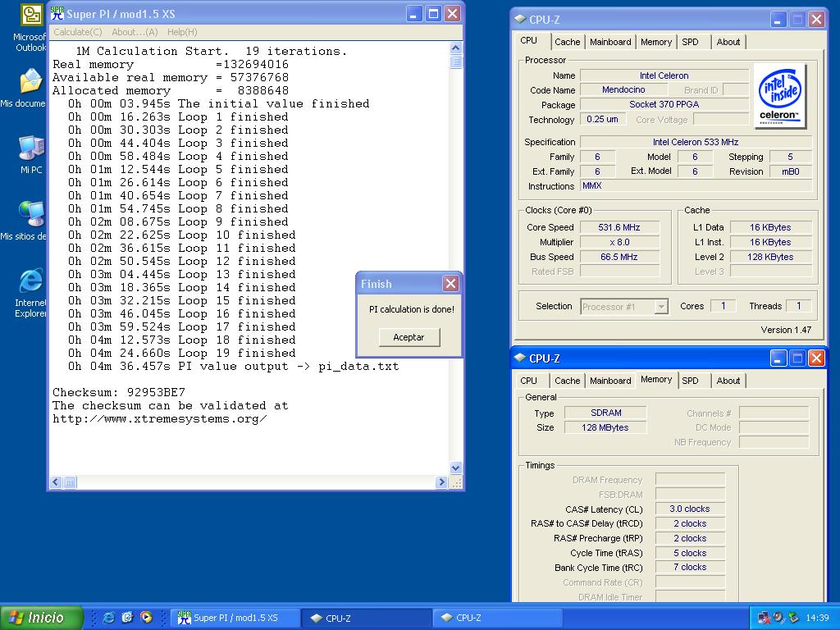Switch to the Cache tab in the lower CPU-Z window
This screenshot has width=840, height=630.
(568, 381)
